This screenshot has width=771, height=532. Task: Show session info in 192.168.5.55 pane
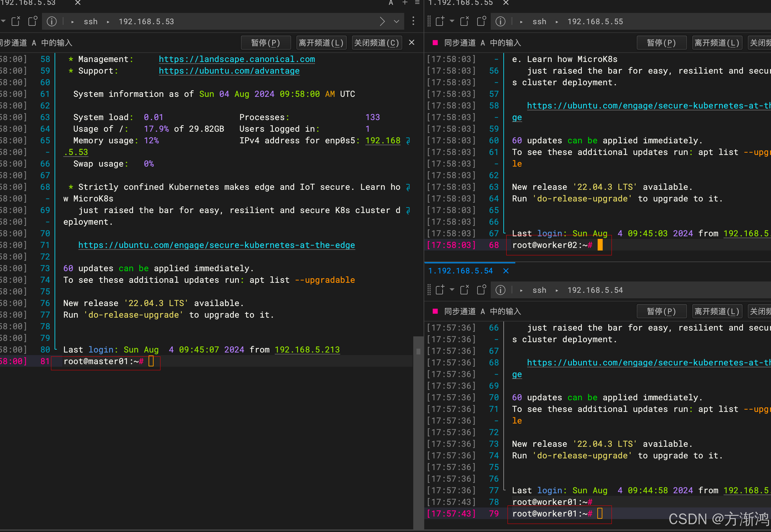click(x=500, y=21)
